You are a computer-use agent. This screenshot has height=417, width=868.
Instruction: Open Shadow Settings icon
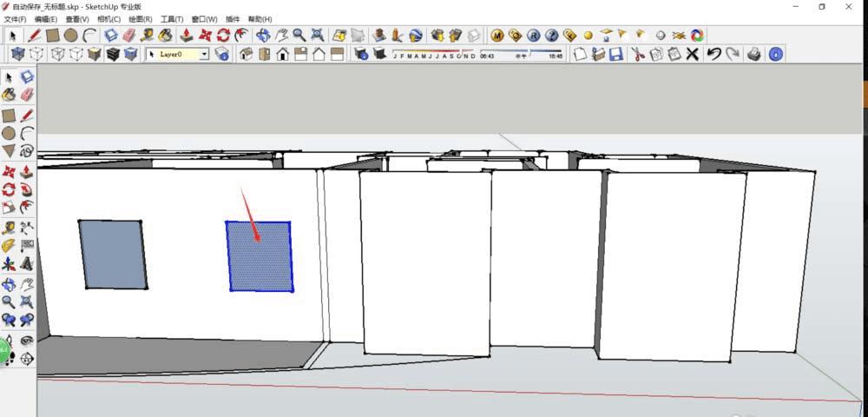click(361, 54)
